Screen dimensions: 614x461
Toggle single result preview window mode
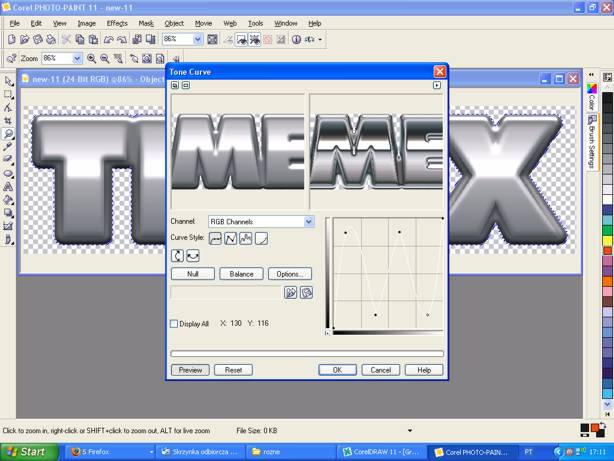coord(186,86)
